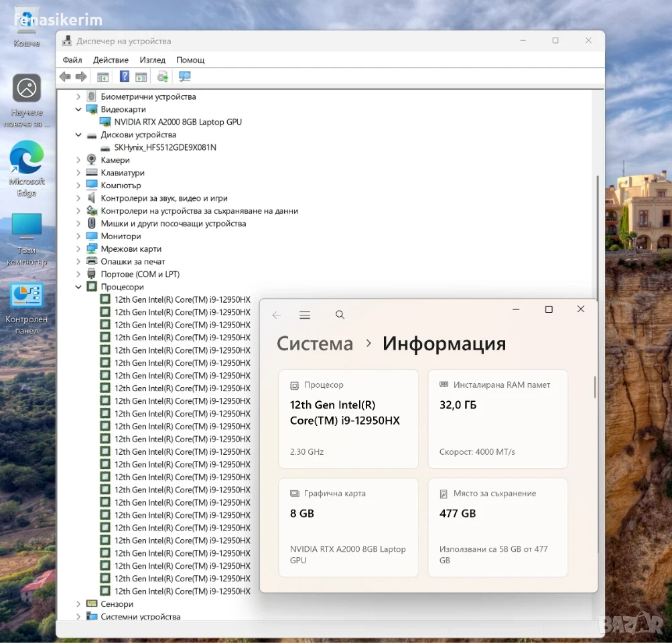This screenshot has width=672, height=643.
Task: Collapse the Дискови устройства node
Action: click(78, 135)
